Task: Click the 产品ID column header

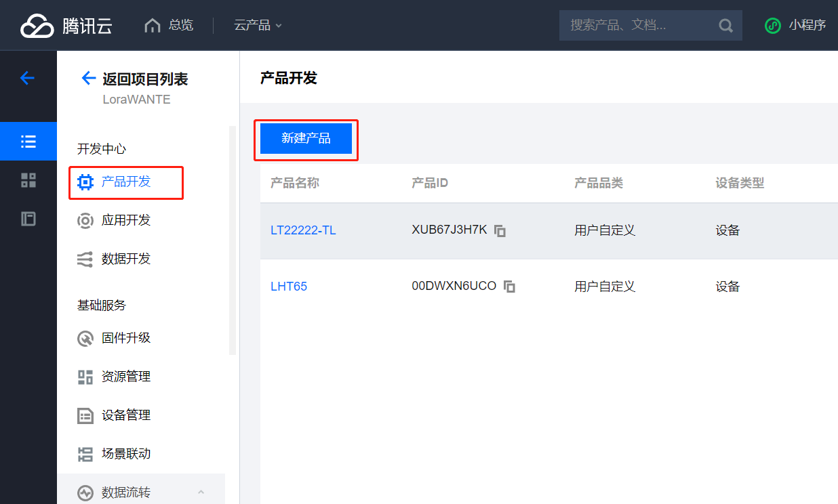Action: pos(430,183)
